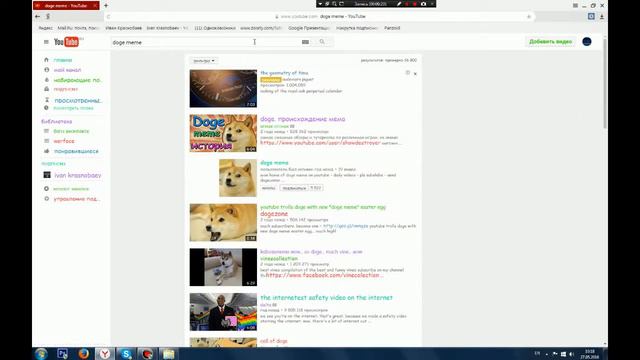Open a new browser tab with plus
The width and height of the screenshot is (640, 360).
(x=106, y=6)
